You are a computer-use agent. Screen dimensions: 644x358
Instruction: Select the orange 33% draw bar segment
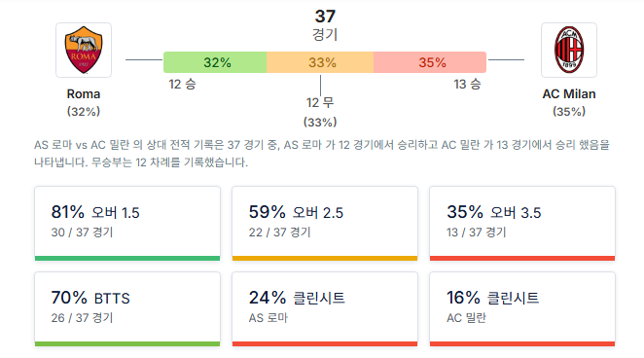tap(320, 62)
